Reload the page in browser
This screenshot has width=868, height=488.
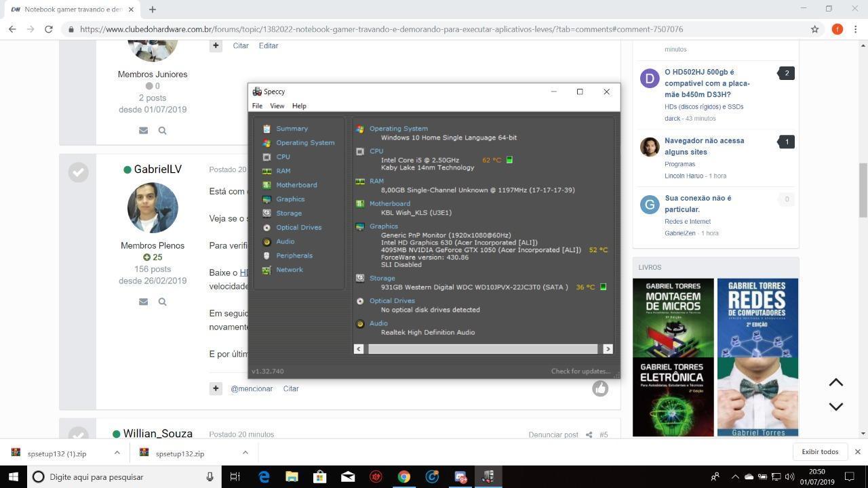point(49,29)
